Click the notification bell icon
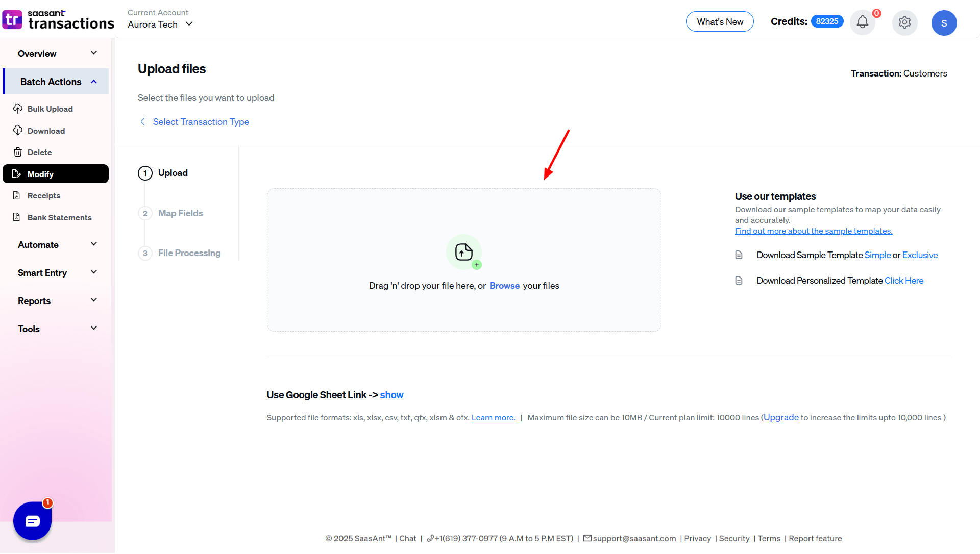 (862, 22)
